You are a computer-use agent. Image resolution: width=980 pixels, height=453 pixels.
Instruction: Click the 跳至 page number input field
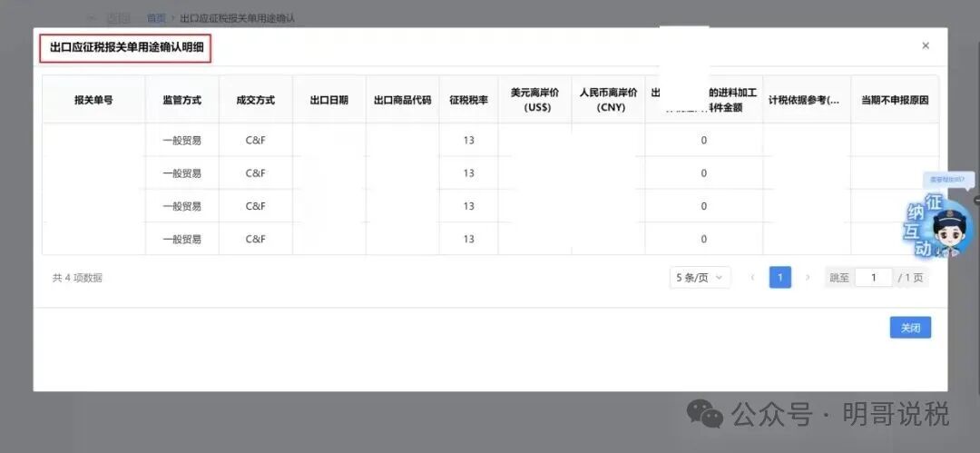[874, 278]
